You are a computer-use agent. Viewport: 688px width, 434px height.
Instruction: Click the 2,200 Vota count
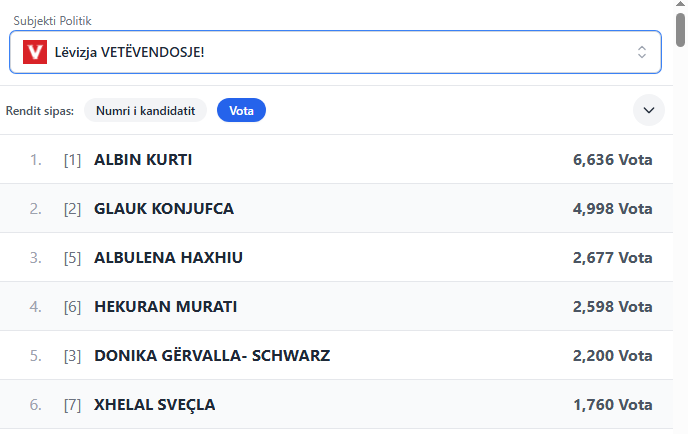[613, 355]
